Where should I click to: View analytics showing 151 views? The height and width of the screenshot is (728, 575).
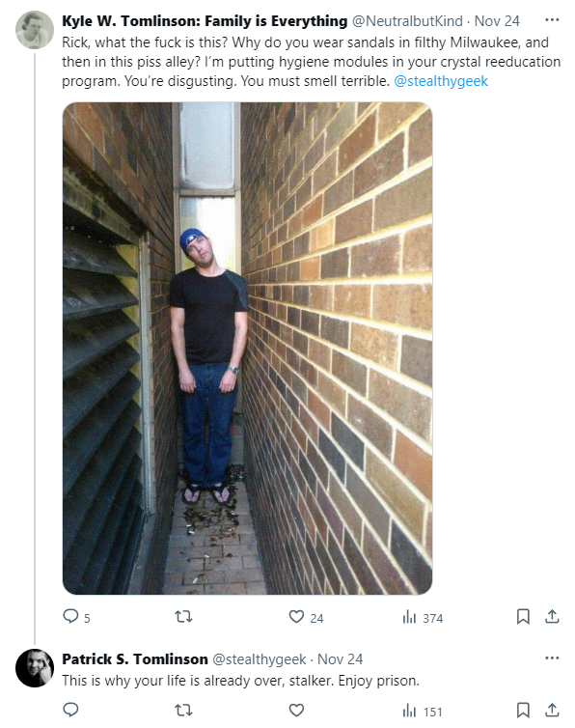(x=423, y=711)
